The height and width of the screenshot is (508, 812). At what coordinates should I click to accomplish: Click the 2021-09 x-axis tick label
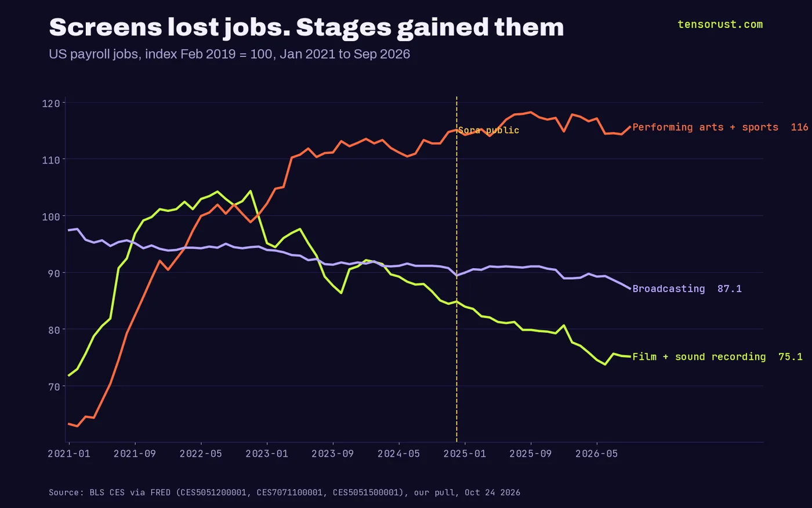[x=135, y=454]
